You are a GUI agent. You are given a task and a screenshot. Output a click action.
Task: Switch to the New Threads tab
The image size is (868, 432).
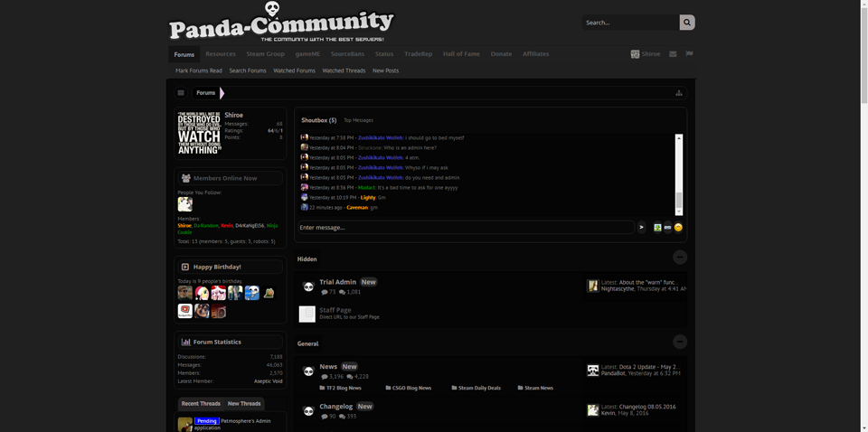(x=244, y=404)
